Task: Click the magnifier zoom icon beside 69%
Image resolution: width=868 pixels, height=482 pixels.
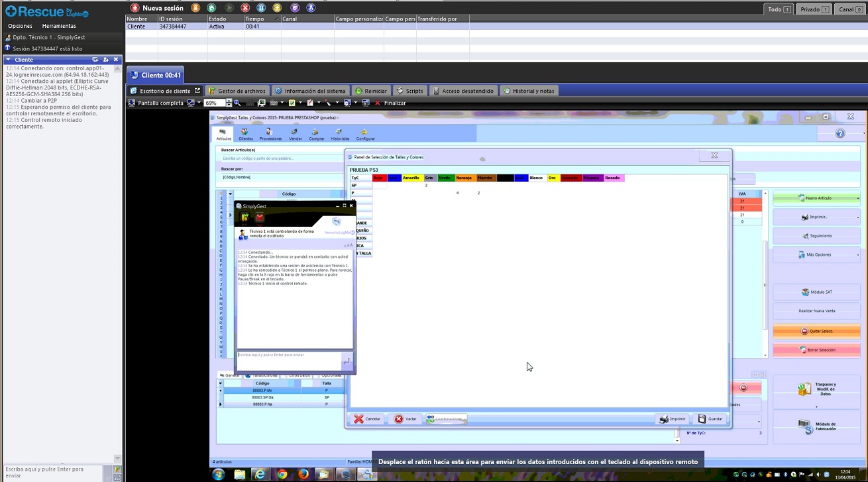Action: tap(237, 103)
